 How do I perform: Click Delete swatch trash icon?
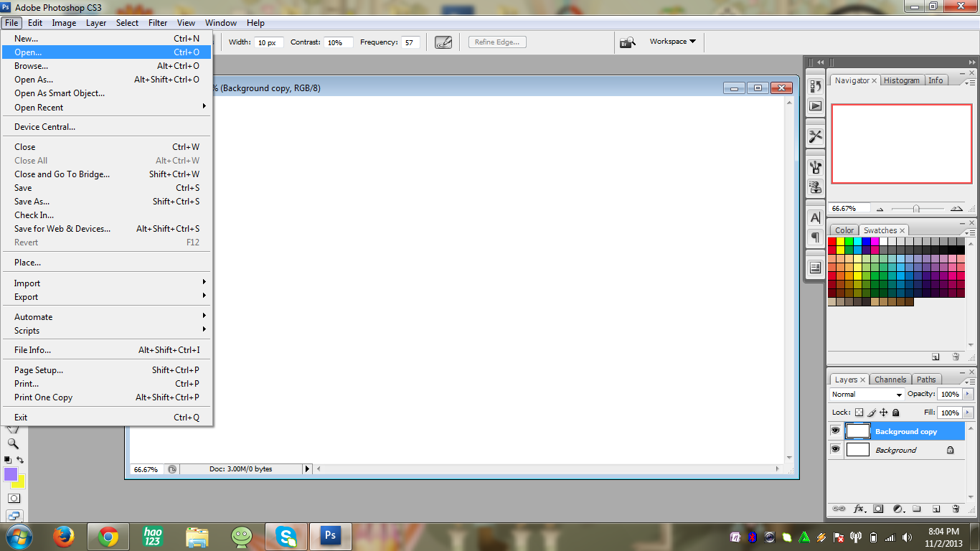pyautogui.click(x=956, y=357)
